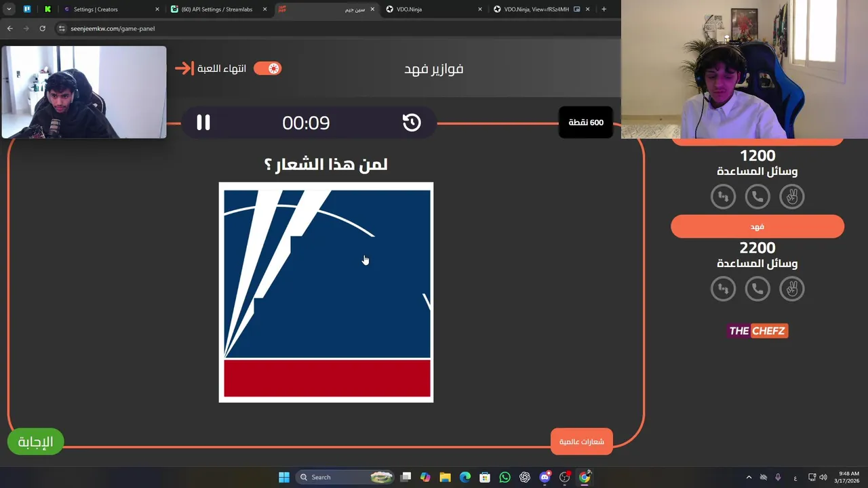Click the logo question image
This screenshot has height=488, width=868.
[326, 292]
